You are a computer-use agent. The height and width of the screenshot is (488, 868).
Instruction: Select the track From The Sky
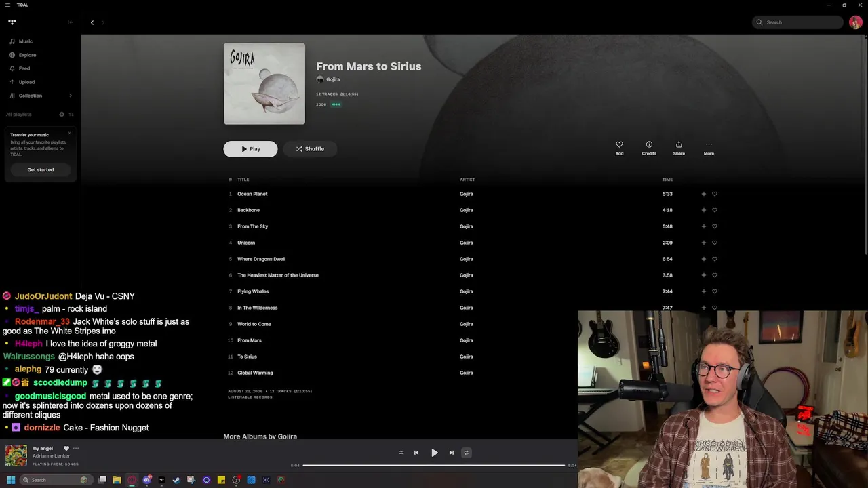pos(252,226)
